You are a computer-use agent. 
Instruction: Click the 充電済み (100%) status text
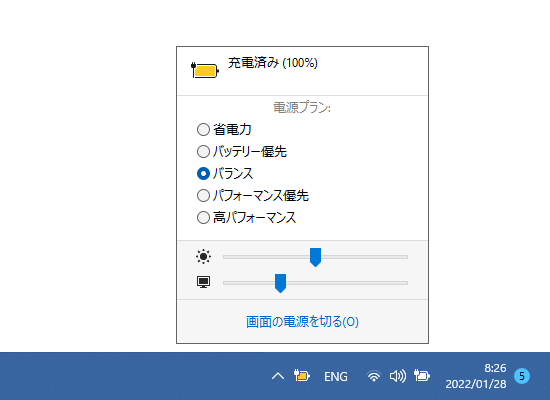tap(273, 63)
